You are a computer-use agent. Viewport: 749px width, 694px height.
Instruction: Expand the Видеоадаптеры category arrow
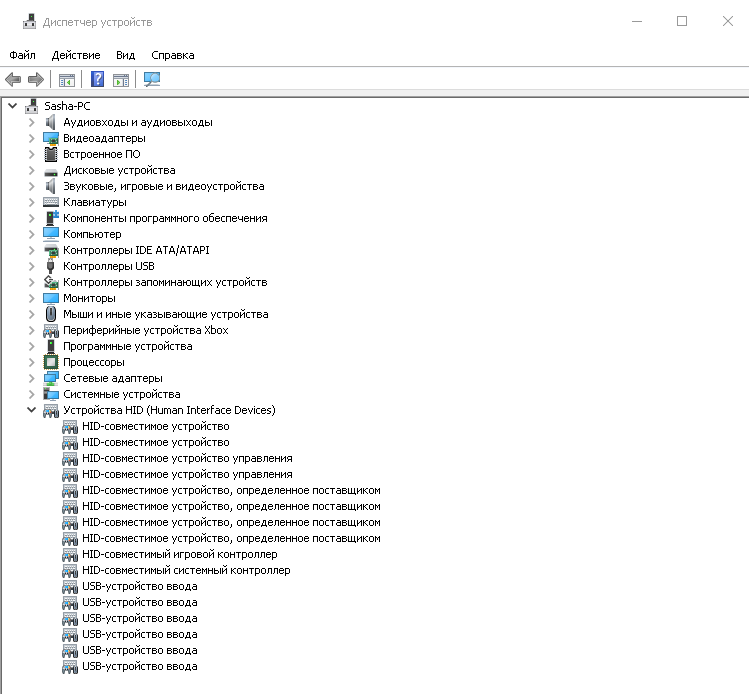[32, 138]
